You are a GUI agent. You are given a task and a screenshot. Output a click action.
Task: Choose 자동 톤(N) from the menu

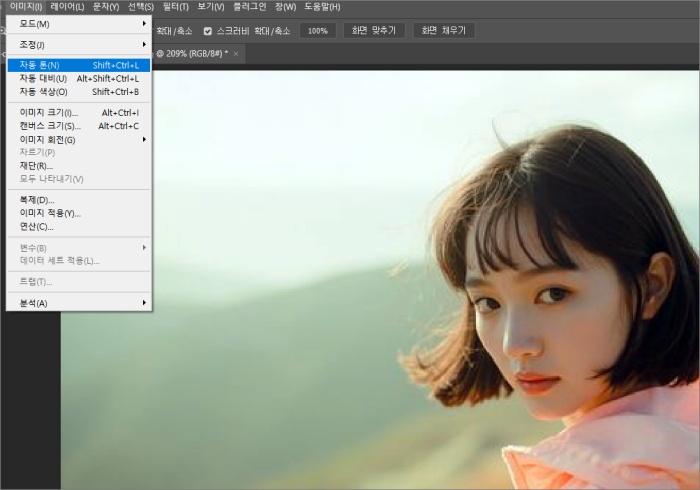[79, 65]
